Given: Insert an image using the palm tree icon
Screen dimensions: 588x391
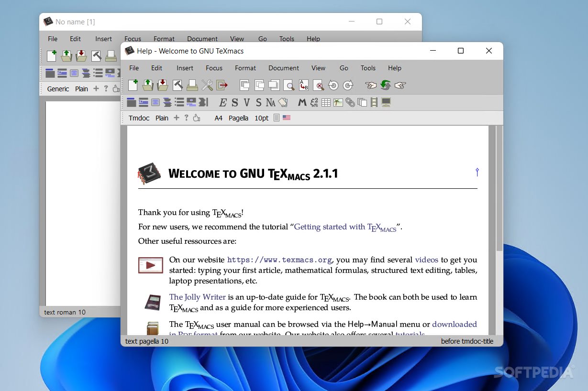Looking at the screenshot, I should coord(338,102).
